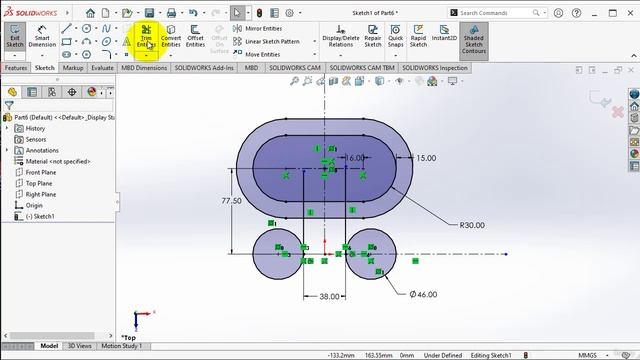
Task: Select the Ellipse sketch tool
Action: 106,41
